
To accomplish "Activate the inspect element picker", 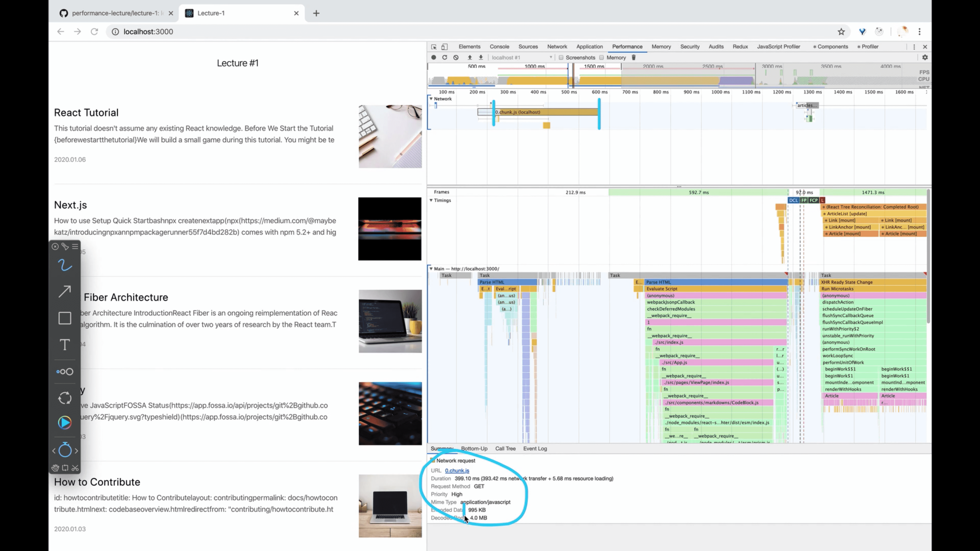I will click(x=434, y=47).
